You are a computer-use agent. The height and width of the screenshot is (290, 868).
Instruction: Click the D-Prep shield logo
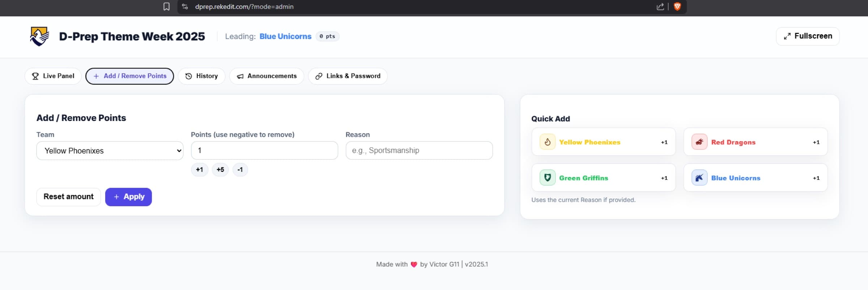point(39,36)
